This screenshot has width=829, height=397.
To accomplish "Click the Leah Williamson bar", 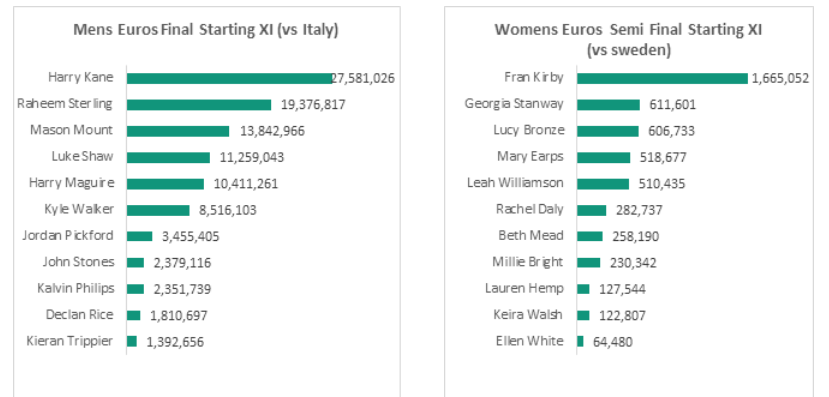I will point(603,184).
